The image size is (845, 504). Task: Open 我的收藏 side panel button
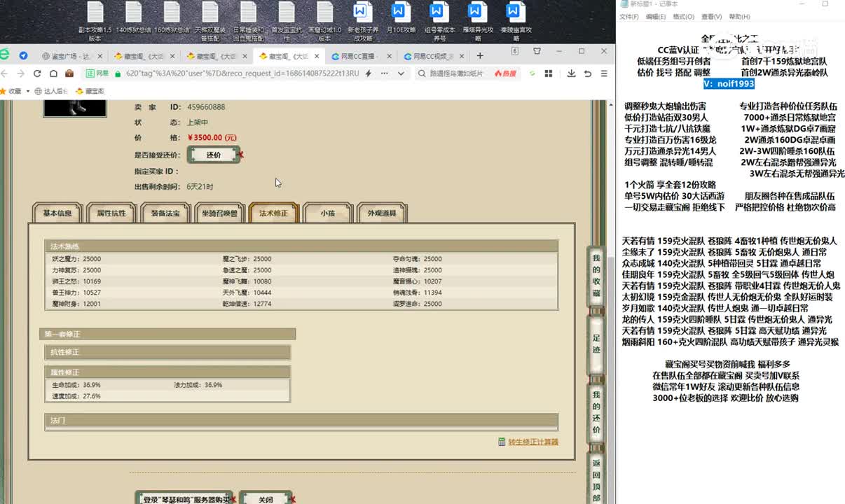coord(596,275)
